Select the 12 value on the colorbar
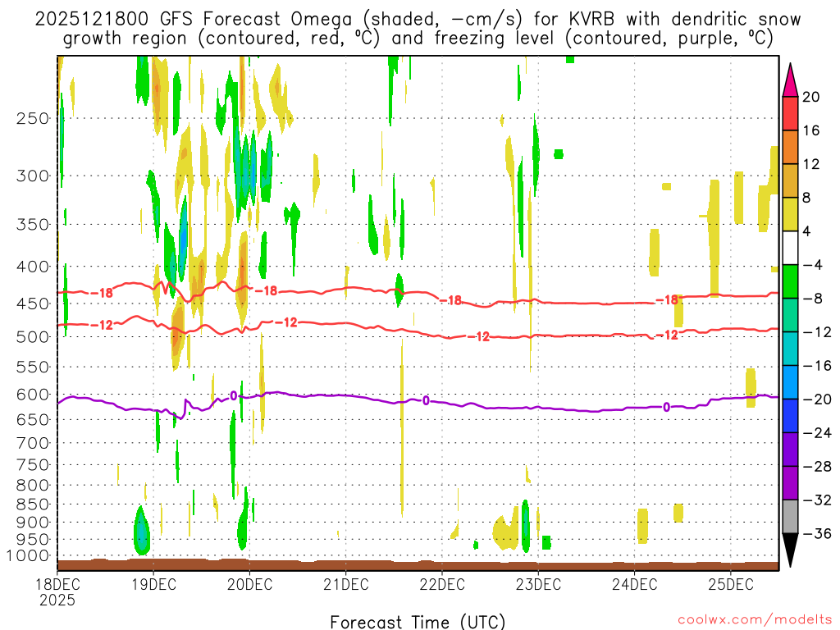Screen dimensions: 840x630 [x=811, y=164]
